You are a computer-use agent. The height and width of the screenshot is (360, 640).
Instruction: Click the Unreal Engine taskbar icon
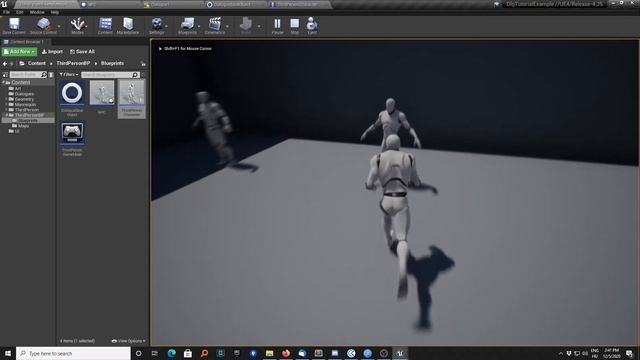400,353
